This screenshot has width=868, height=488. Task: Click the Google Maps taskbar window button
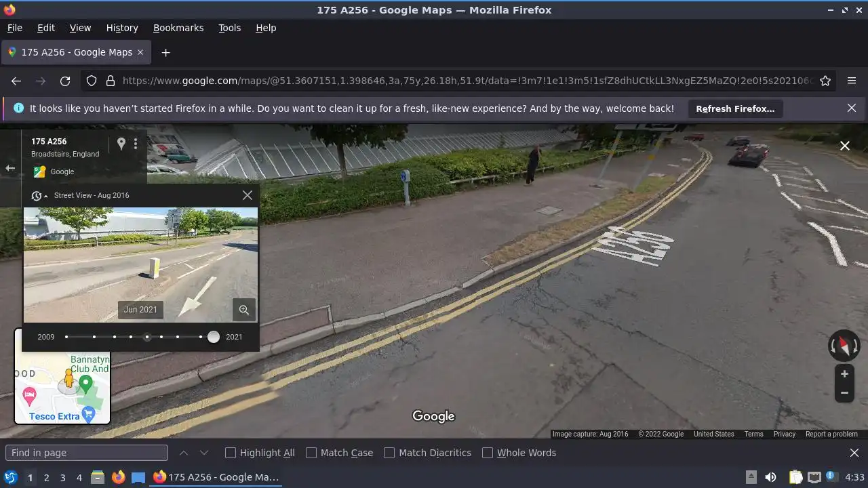(216, 477)
